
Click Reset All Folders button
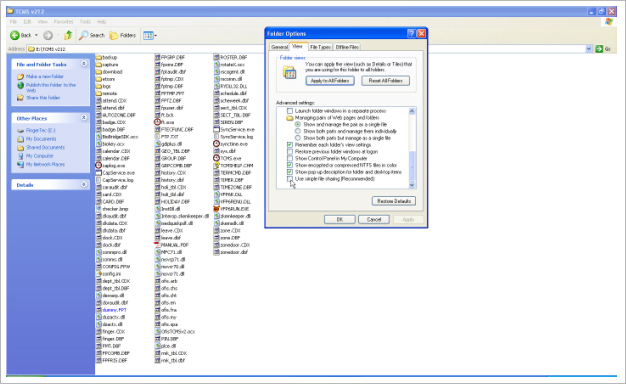coord(385,81)
